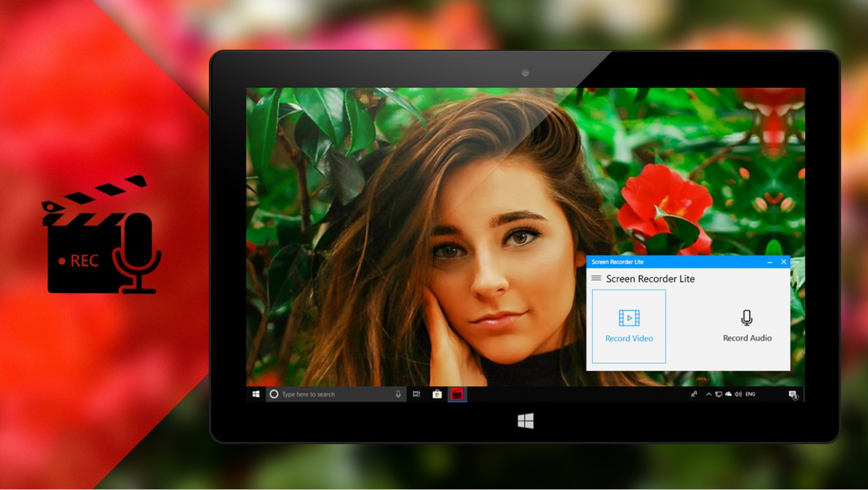
Task: Open the volume speaker control
Action: pyautogui.click(x=738, y=394)
